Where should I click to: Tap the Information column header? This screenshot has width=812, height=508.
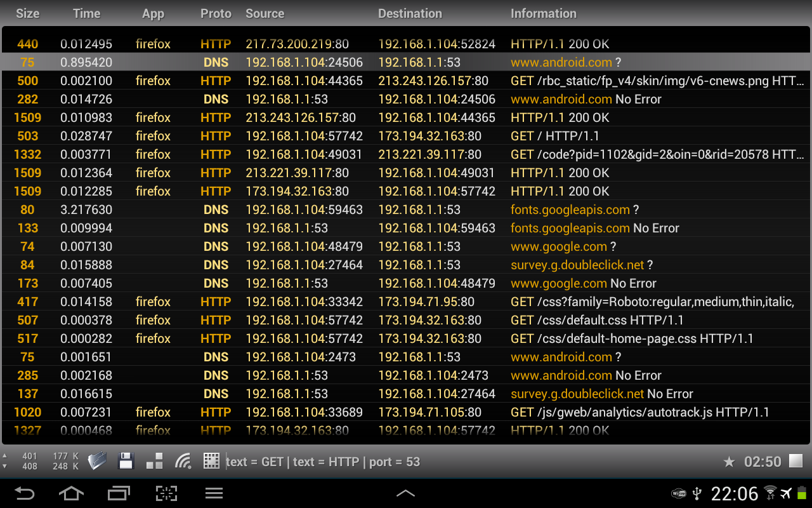click(544, 13)
